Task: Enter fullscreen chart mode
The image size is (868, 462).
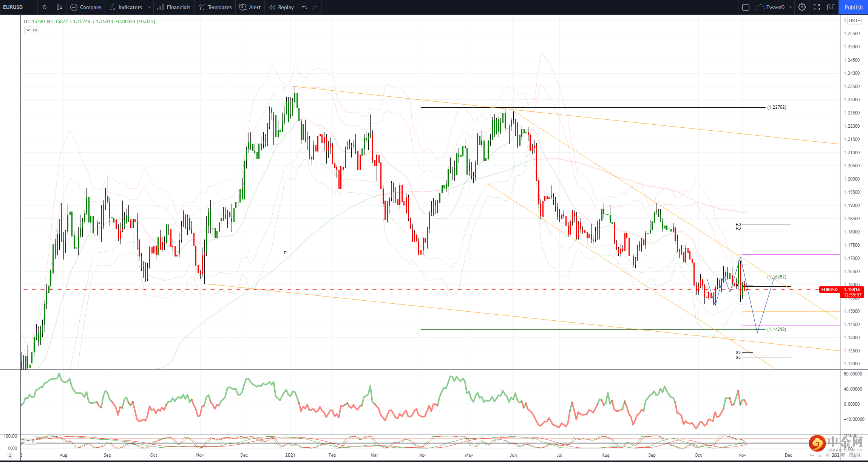Action: [817, 7]
